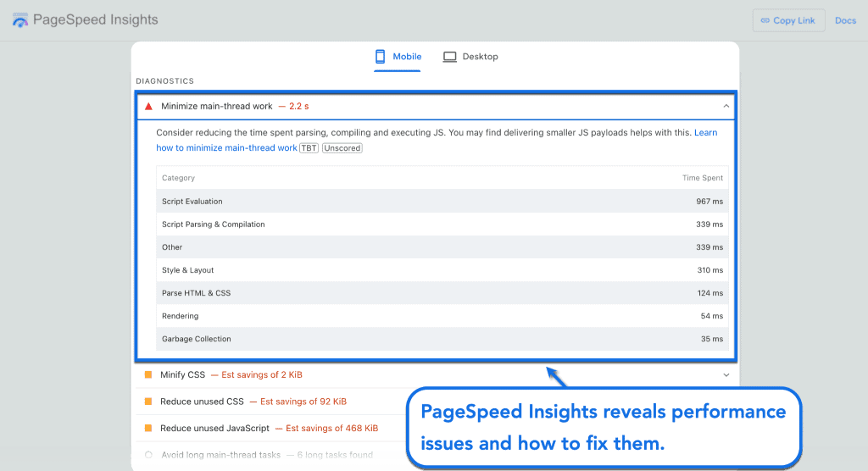This screenshot has height=471, width=868.
Task: Click the DIAGNOSTICS section label
Action: click(165, 80)
